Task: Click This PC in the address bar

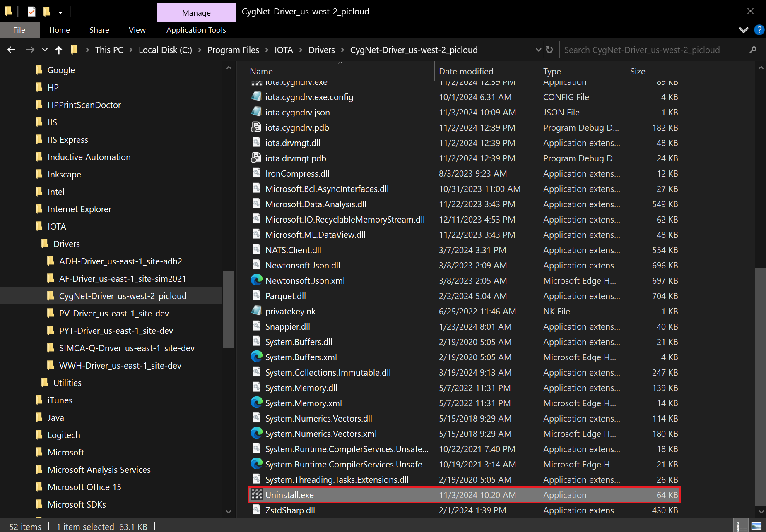Action: (x=109, y=50)
